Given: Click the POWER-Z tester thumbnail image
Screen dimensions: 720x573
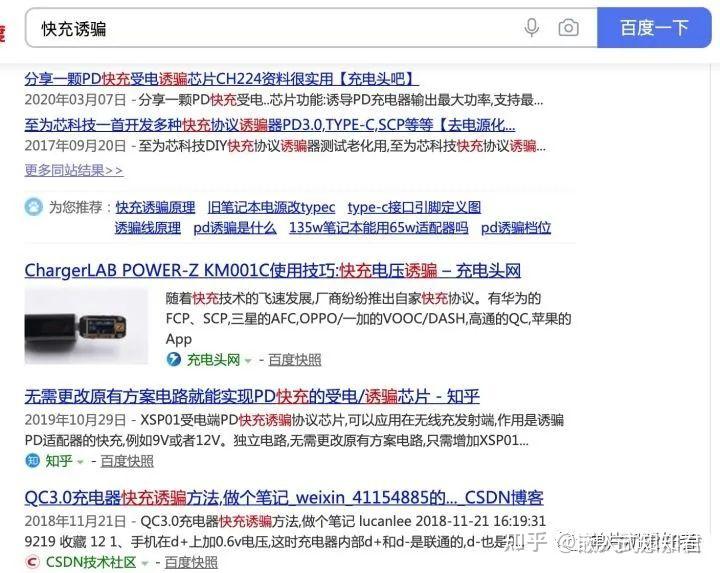Looking at the screenshot, I should pos(86,326).
